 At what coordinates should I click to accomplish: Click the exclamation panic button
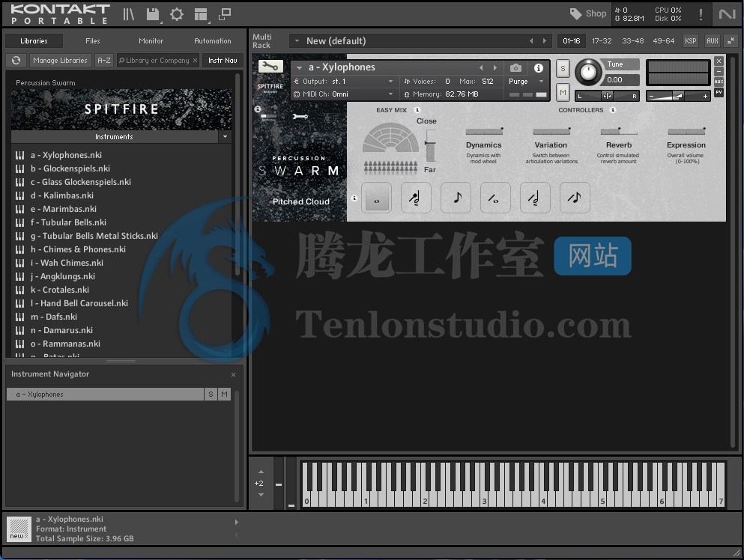[701, 14]
